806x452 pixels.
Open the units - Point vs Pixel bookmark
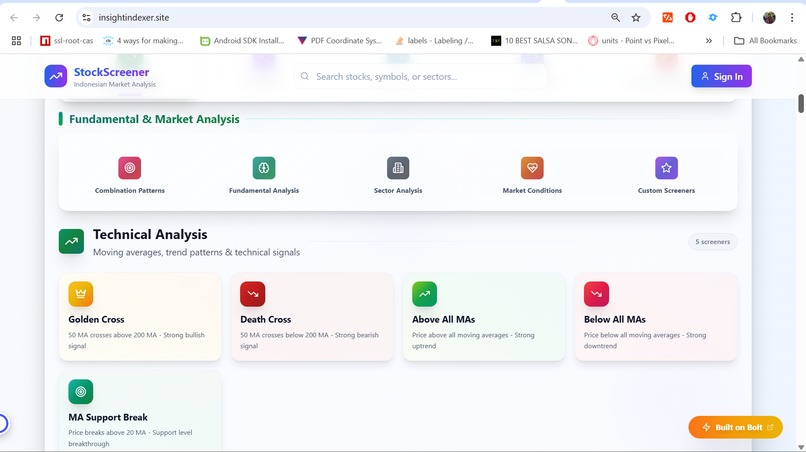pyautogui.click(x=631, y=41)
